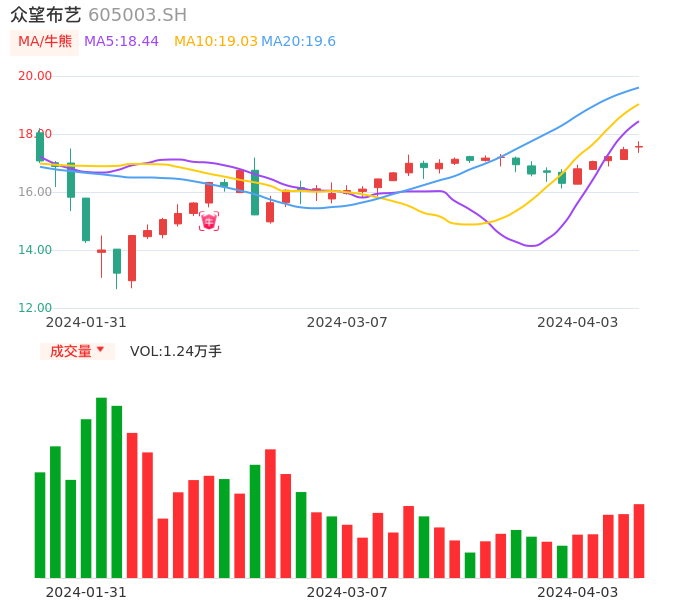686x606 pixels.
Task: Click the 14.00 price axis label
Action: tap(35, 250)
